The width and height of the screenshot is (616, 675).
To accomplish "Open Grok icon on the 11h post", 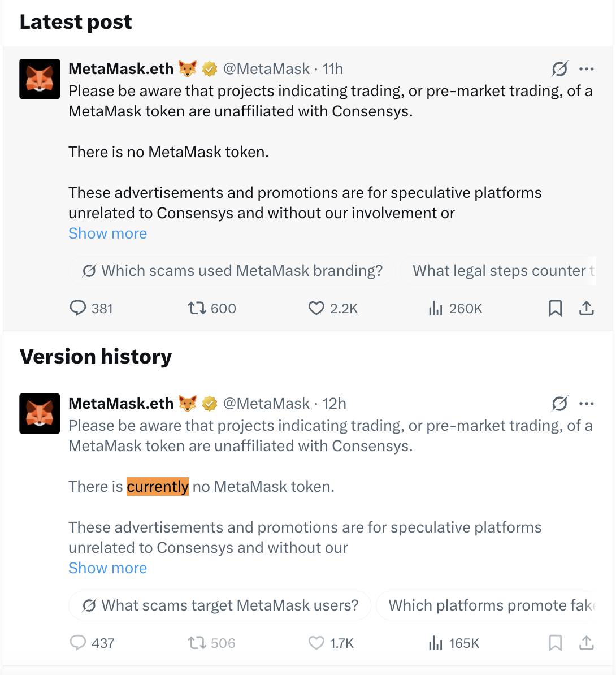I will [x=559, y=69].
